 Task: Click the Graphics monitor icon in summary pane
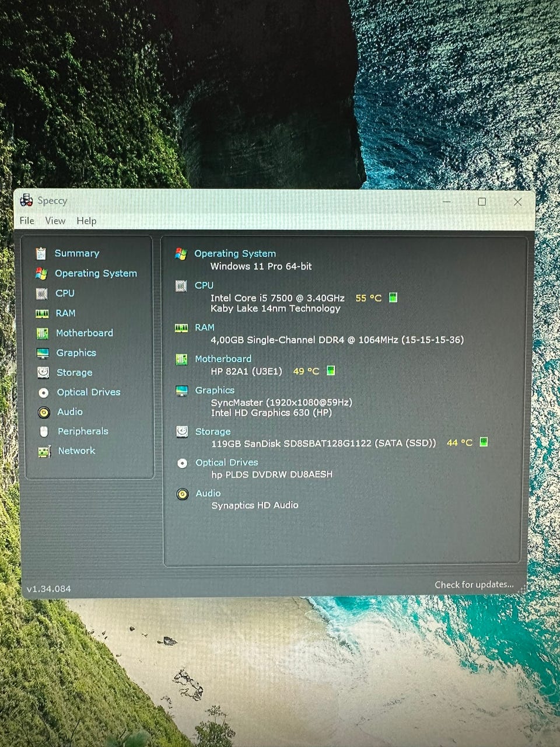(x=182, y=390)
